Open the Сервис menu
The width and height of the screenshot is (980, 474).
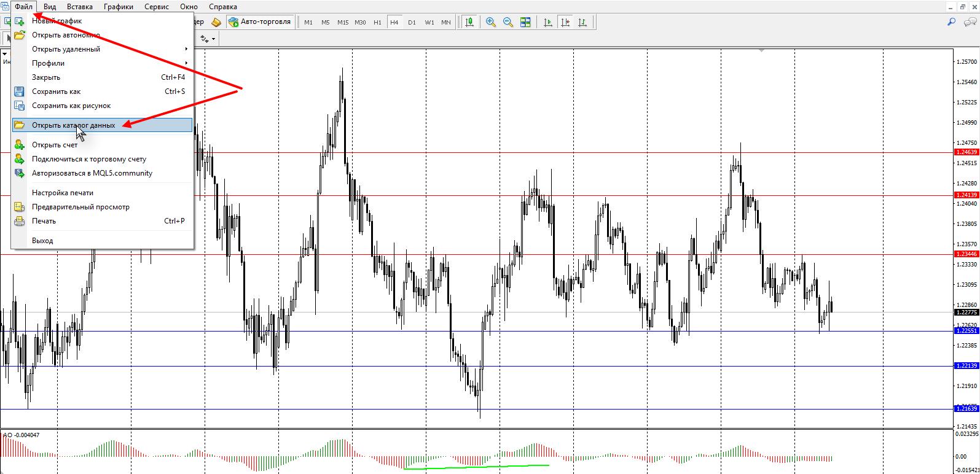coord(157,7)
